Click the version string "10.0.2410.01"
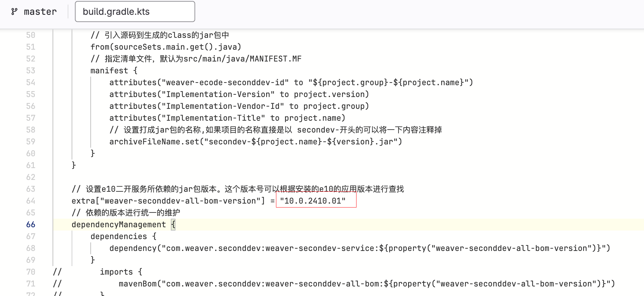The width and height of the screenshot is (644, 296). 312,201
